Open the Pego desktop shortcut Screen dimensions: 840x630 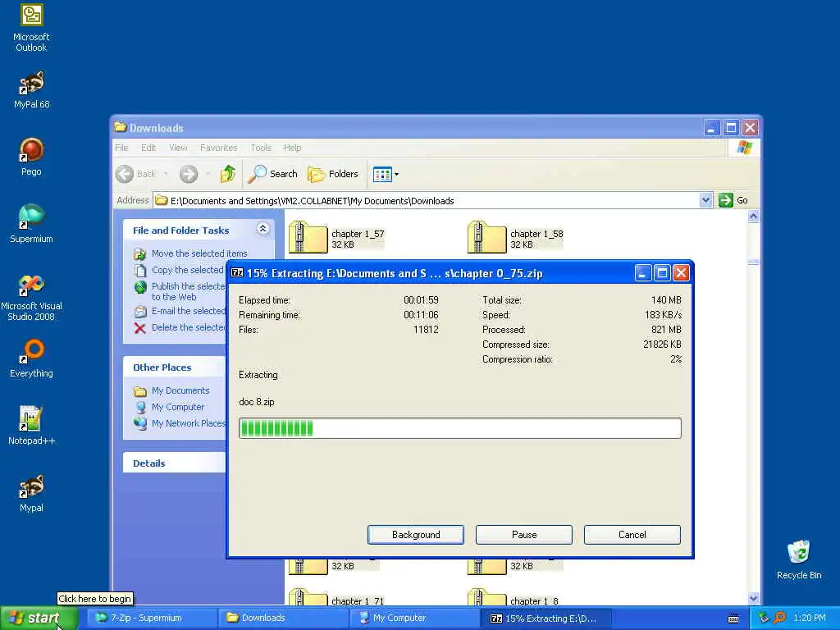coord(31,157)
